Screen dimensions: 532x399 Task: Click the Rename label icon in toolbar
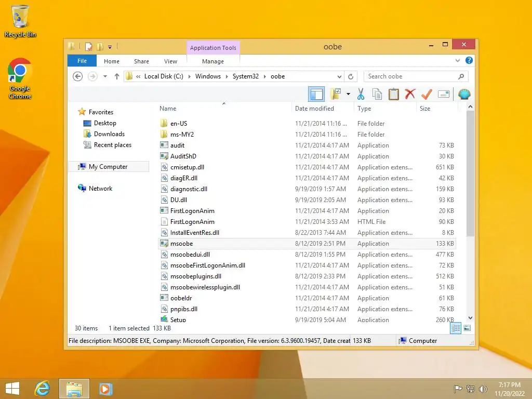(x=444, y=94)
